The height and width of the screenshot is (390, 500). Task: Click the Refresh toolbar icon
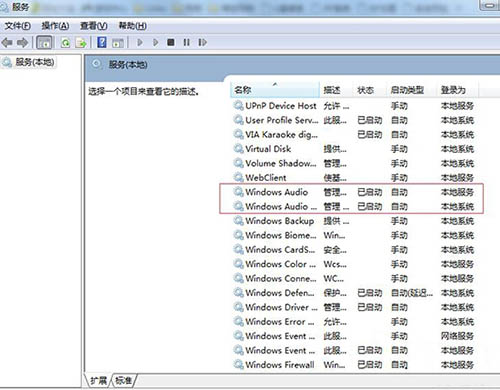click(65, 42)
